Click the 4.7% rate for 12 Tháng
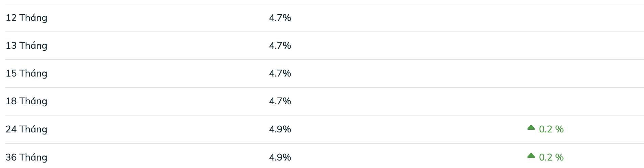Image resolution: width=644 pixels, height=168 pixels. click(280, 18)
